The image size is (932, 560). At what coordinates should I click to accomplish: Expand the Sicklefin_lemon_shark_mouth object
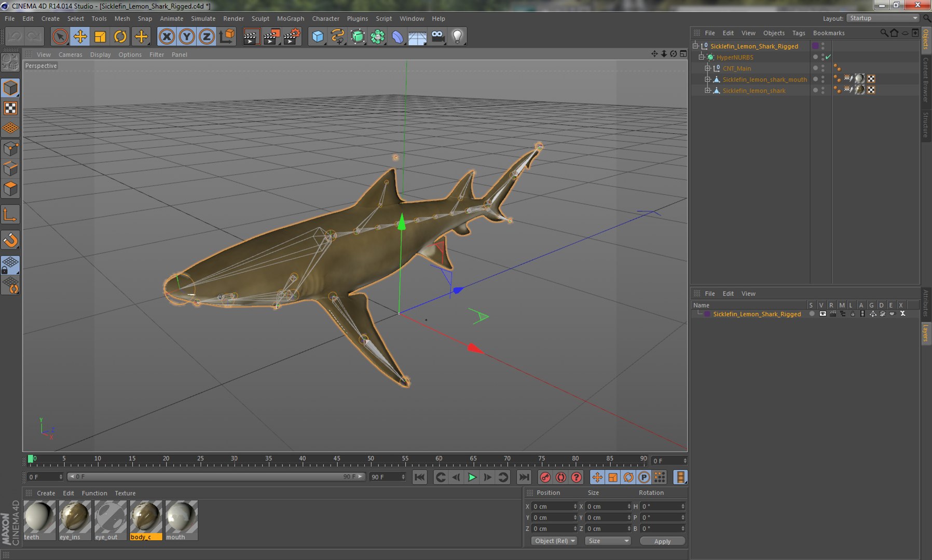click(x=707, y=79)
